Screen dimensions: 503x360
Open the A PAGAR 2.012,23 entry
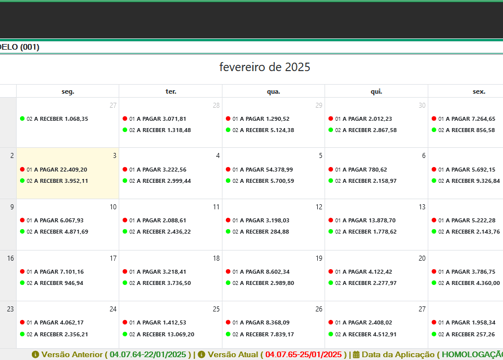pos(360,119)
